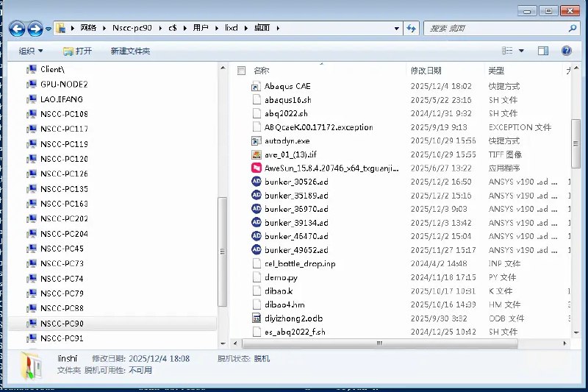Tick the select-all checkbox beside 名称

241,71
